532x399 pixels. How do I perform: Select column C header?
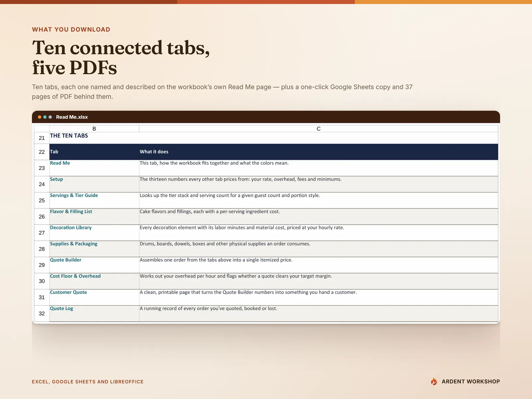tap(319, 129)
